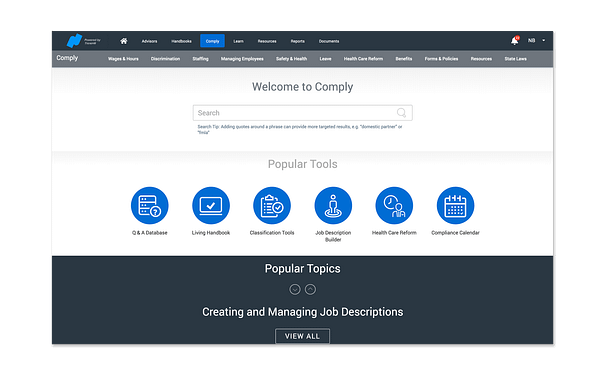Select Resources in the Comply submenu

pos(481,59)
